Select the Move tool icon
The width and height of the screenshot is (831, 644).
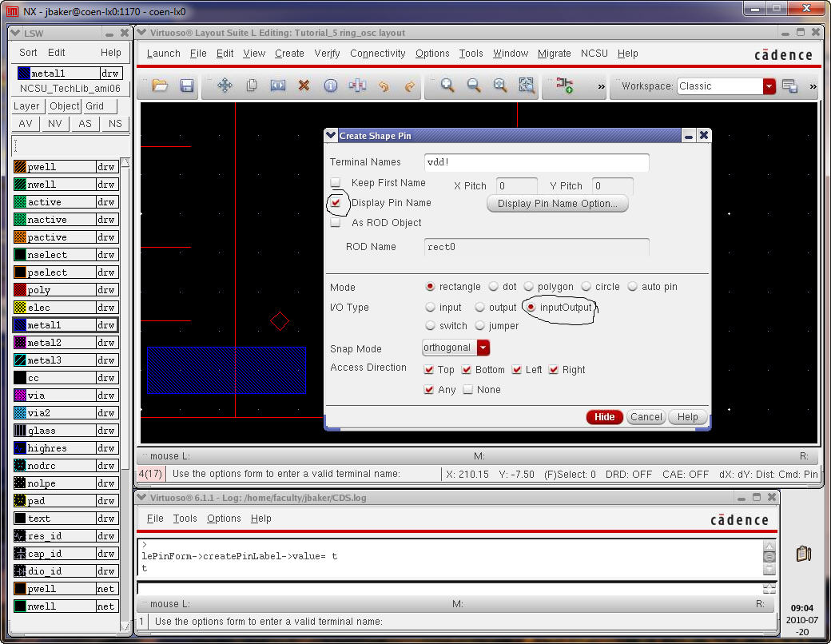coord(225,86)
